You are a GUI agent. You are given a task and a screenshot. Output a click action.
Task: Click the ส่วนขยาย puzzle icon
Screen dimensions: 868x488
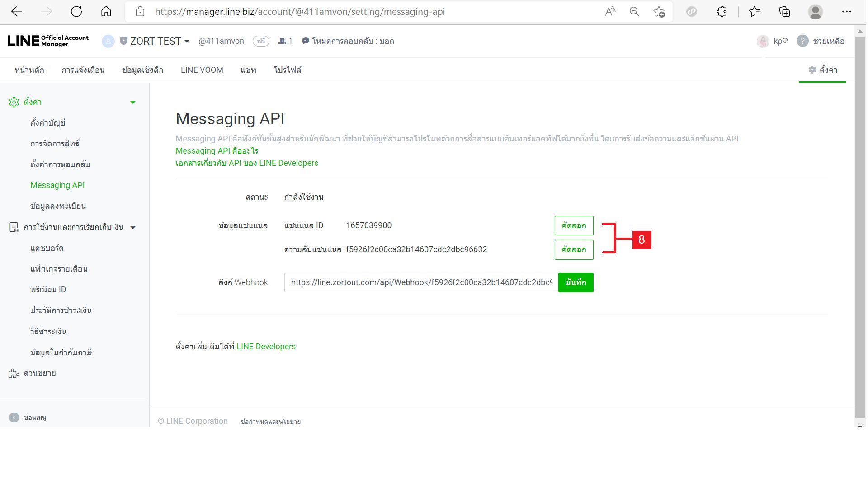pos(14,373)
